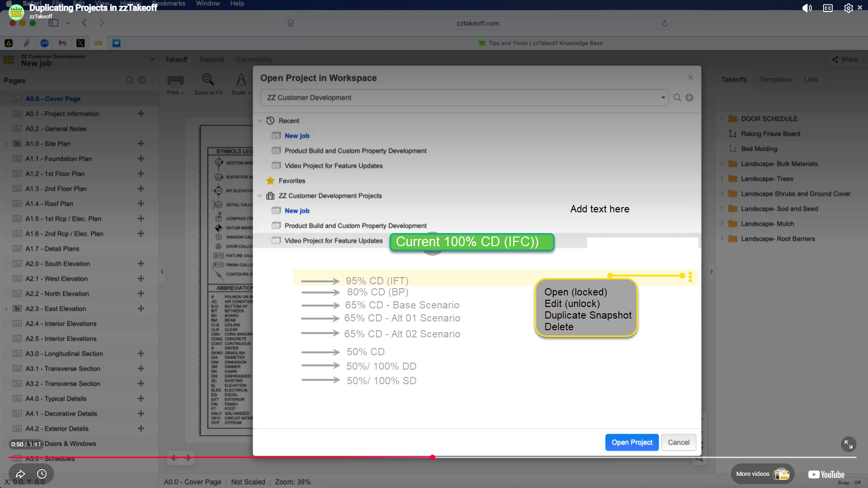Mute the video volume
This screenshot has width=868, height=488.
(x=807, y=8)
